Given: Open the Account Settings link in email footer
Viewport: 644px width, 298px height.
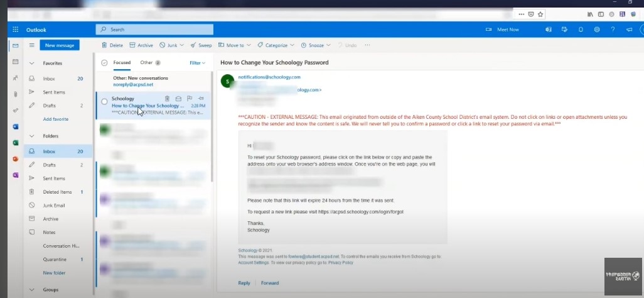Looking at the screenshot, I should [x=254, y=263].
